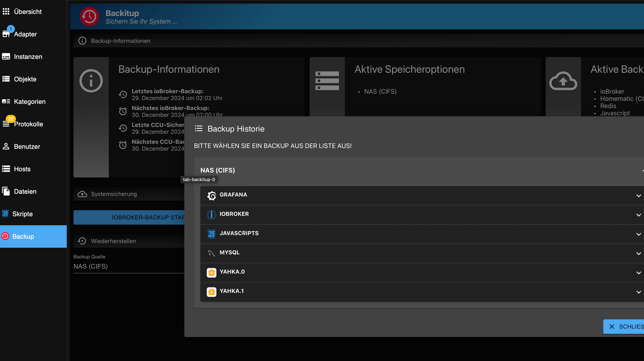Click the Skripte JS icon
Image resolution: width=644 pixels, height=361 pixels.
tap(5, 213)
